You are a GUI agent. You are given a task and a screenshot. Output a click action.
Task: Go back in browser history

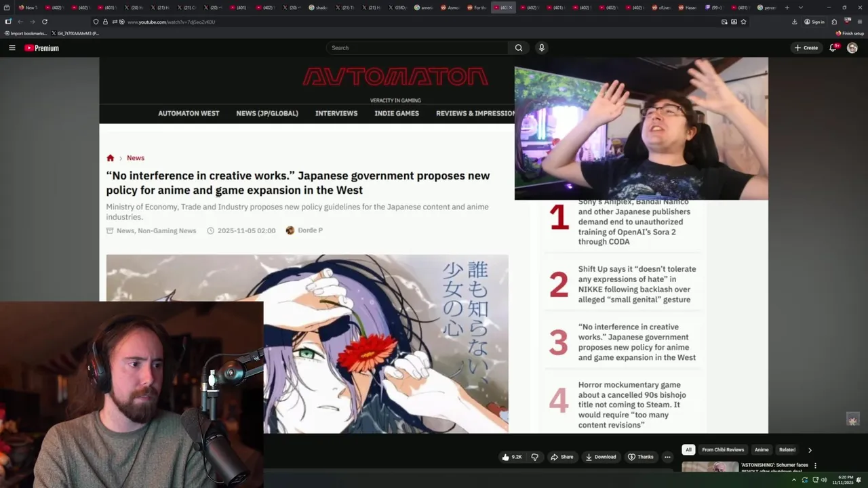[20, 22]
